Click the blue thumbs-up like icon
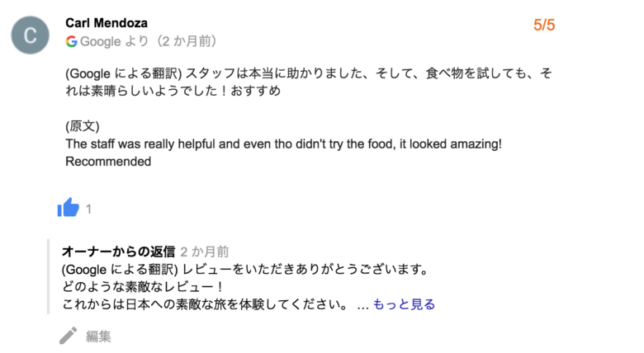Image resolution: width=644 pixels, height=353 pixels. click(69, 207)
